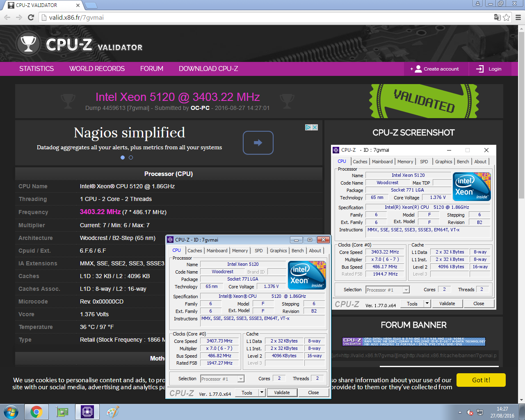Open Windows Start button
This screenshot has height=420, width=525.
tap(11, 412)
